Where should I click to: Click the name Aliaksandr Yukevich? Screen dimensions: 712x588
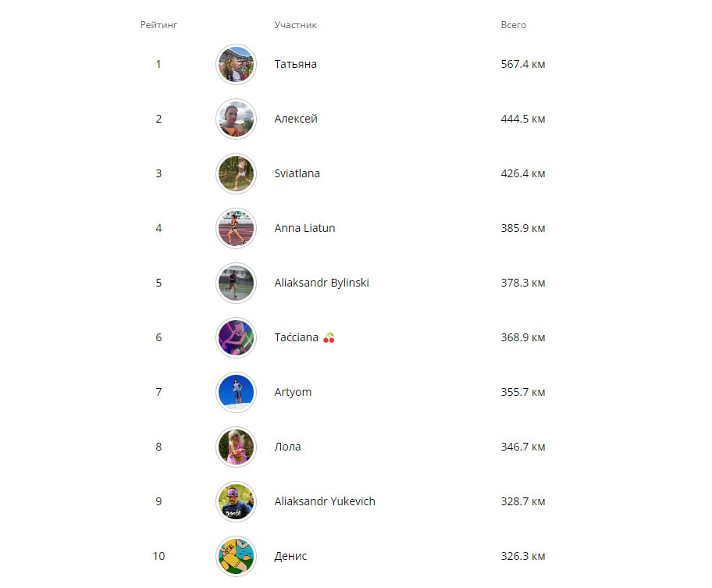click(324, 501)
